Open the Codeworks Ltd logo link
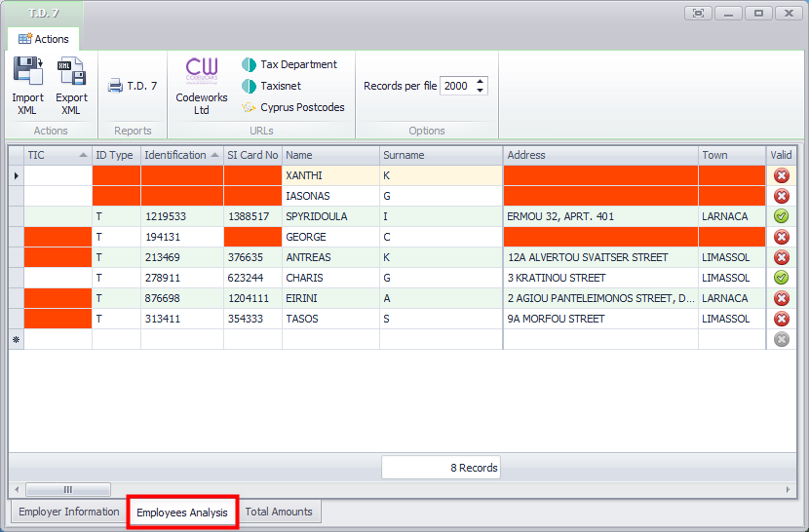Screen dimensions: 809x532 coord(202,72)
